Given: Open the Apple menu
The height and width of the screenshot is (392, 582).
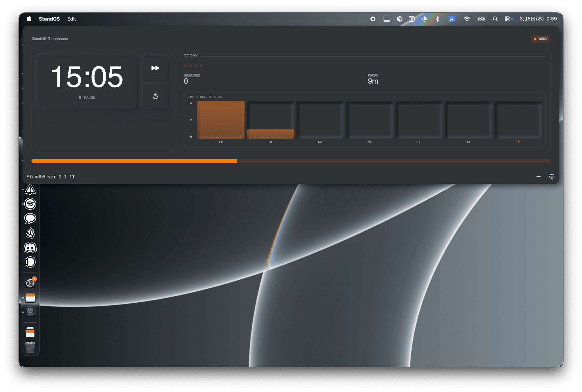Looking at the screenshot, I should tap(29, 19).
